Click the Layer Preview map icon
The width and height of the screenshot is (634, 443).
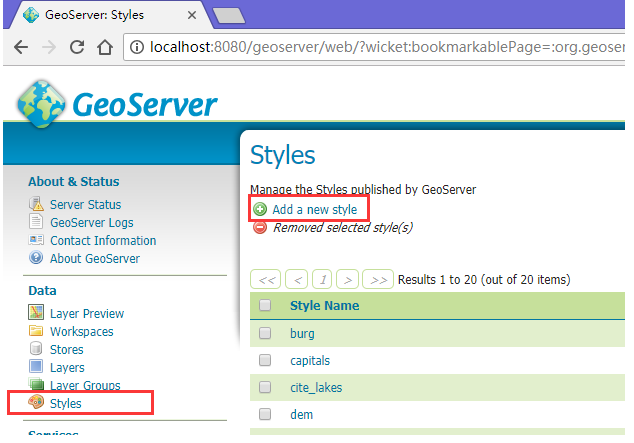36,312
